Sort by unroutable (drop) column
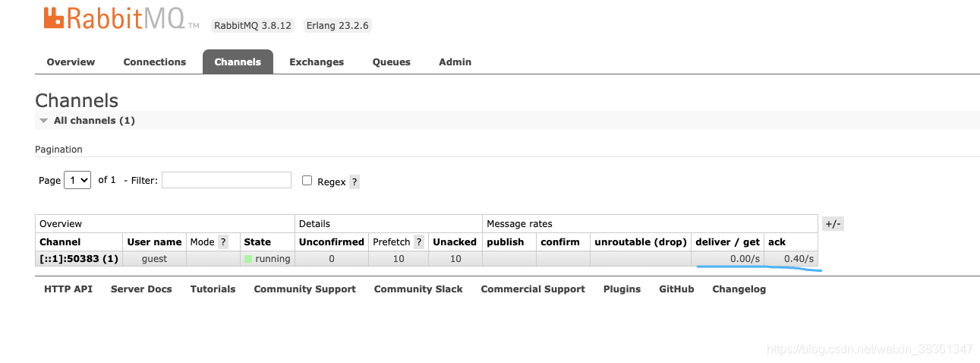Screen dimensions: 980x363 [640, 242]
